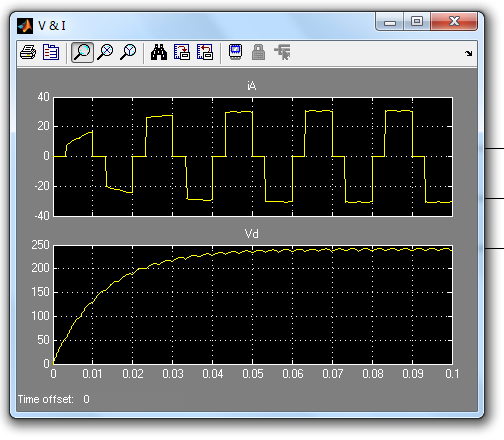This screenshot has height=440, width=504.
Task: Click the Autoscale binoculars icon
Action: (x=159, y=52)
